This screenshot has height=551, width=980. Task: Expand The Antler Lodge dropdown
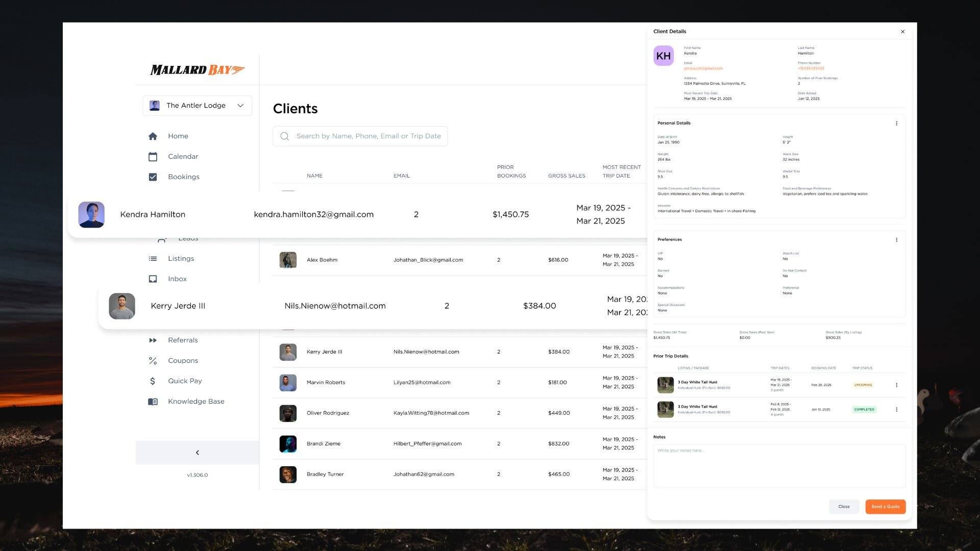(240, 106)
